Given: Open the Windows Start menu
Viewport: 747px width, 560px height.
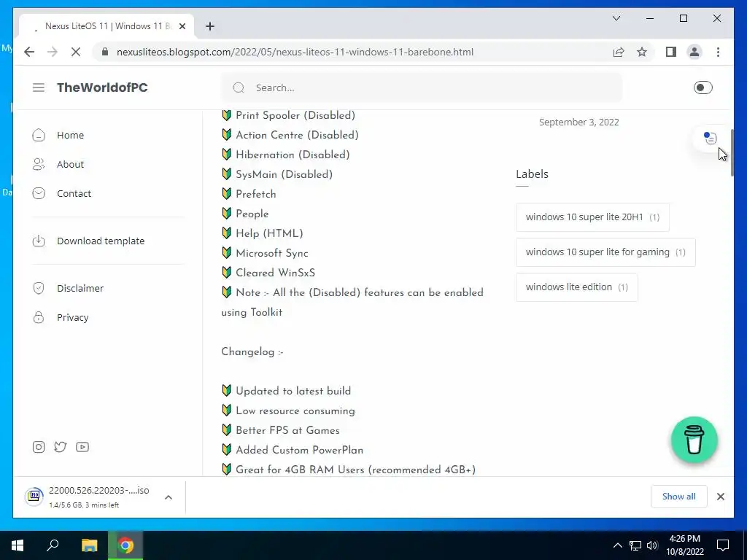Looking at the screenshot, I should [18, 545].
